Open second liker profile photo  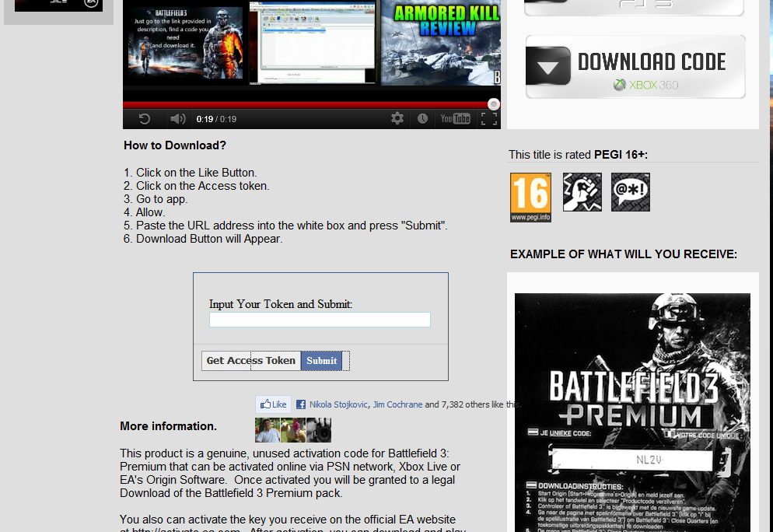tap(293, 430)
